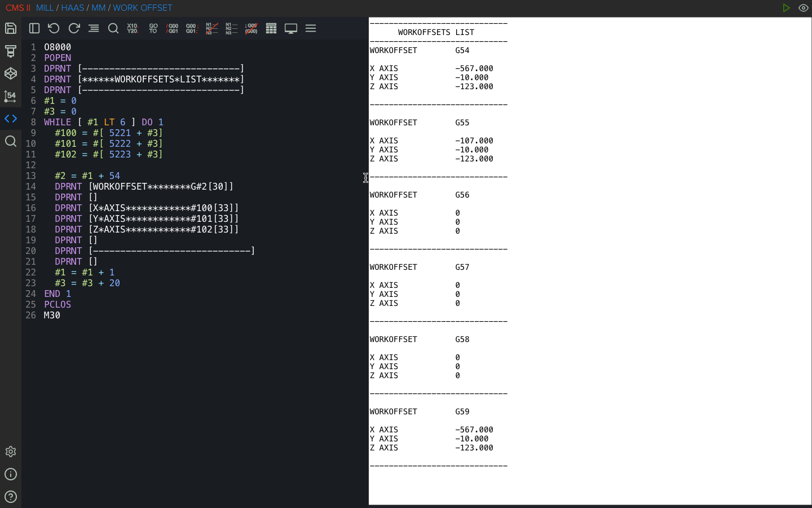Select HAAS in the breadcrumb bar

(73, 8)
